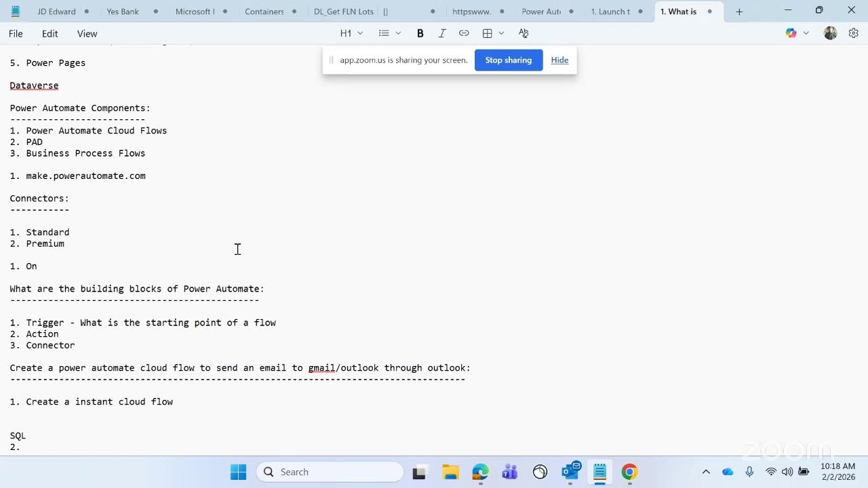This screenshot has height=488, width=868.
Task: Clear formatting with the Ab eraser icon
Action: (524, 33)
